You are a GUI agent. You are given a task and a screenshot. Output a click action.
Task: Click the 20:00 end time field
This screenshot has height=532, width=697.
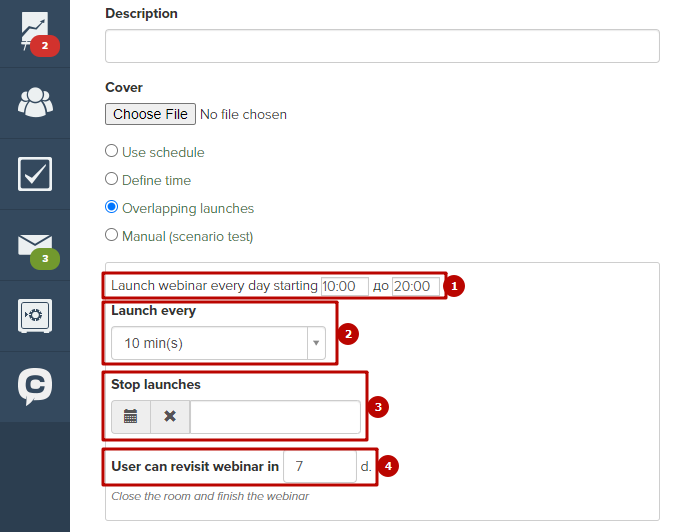coord(416,286)
